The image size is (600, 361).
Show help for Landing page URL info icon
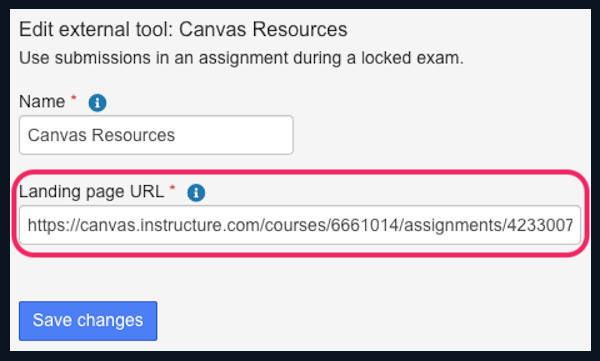tap(196, 192)
